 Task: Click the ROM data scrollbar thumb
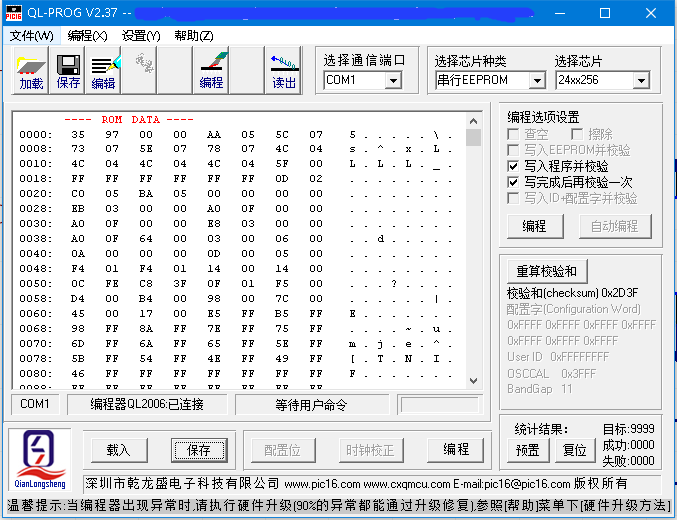473,137
